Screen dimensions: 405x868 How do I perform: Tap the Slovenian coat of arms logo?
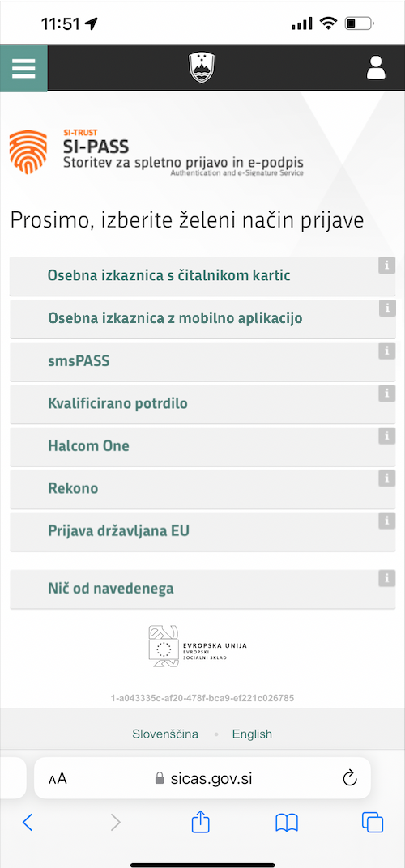tap(202, 67)
